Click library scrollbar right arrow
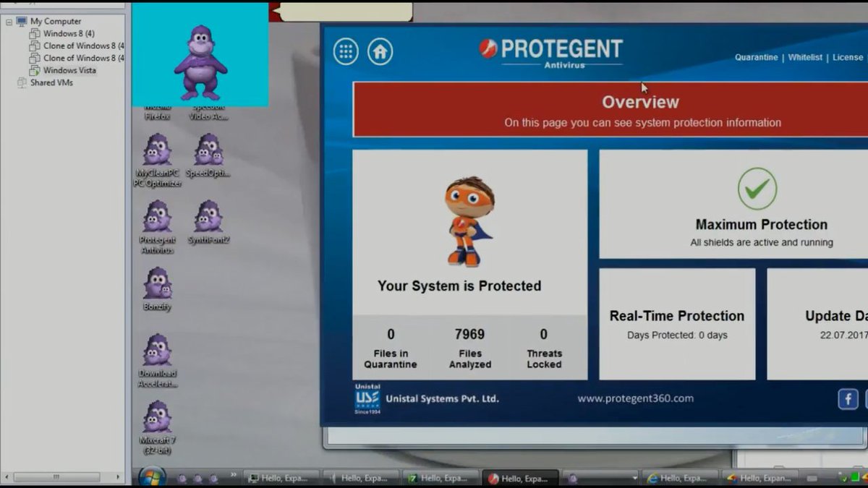868x488 pixels. tap(119, 477)
